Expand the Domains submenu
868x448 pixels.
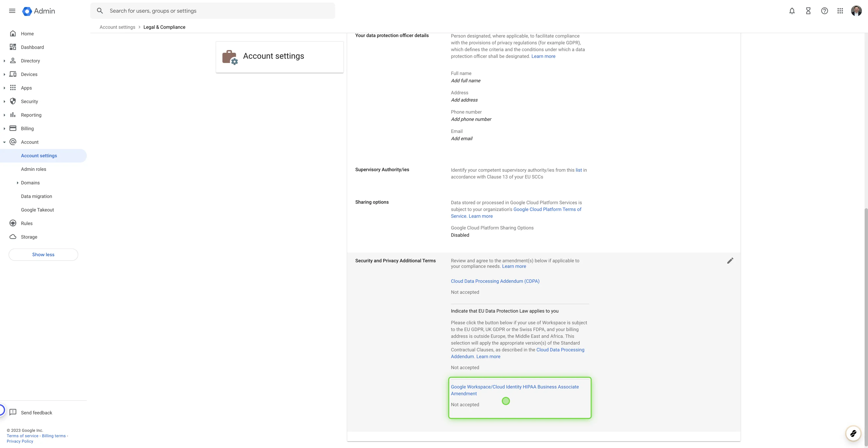pos(18,183)
